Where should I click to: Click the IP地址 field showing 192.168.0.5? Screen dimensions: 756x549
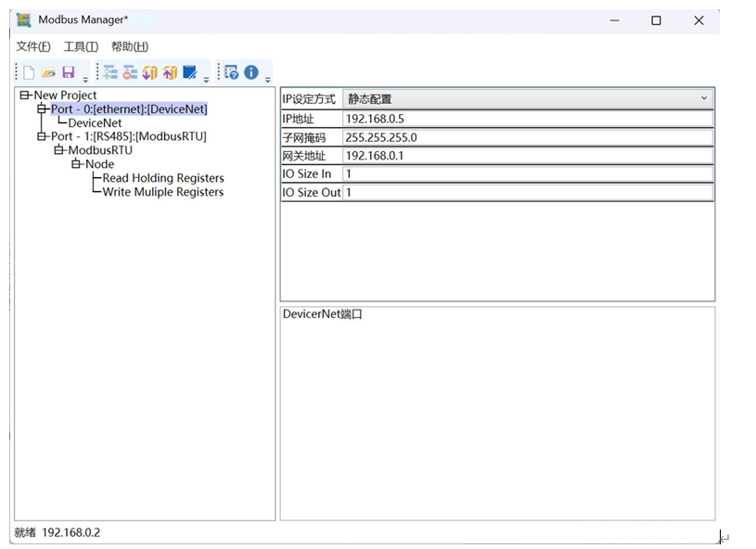[527, 119]
